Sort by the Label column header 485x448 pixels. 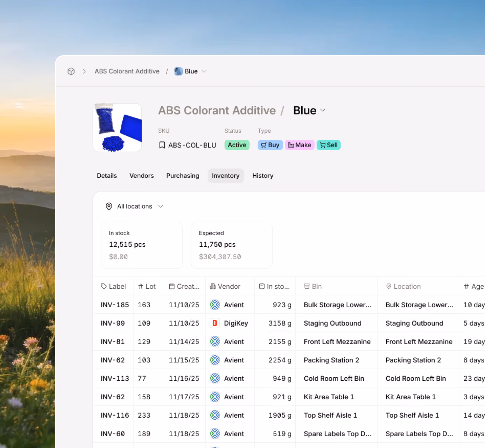tap(113, 286)
